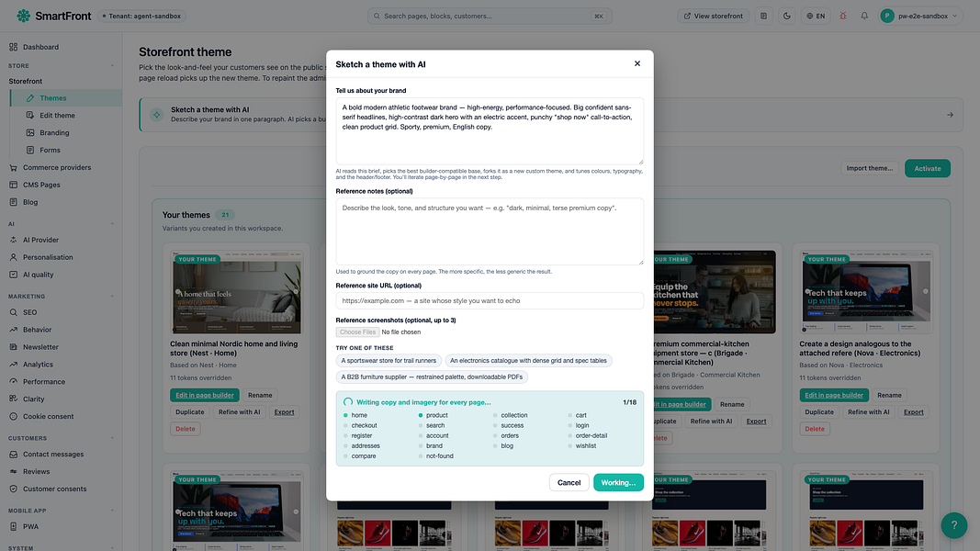
Task: Click Edit in page builder for Nova Electronics
Action: [x=834, y=395]
